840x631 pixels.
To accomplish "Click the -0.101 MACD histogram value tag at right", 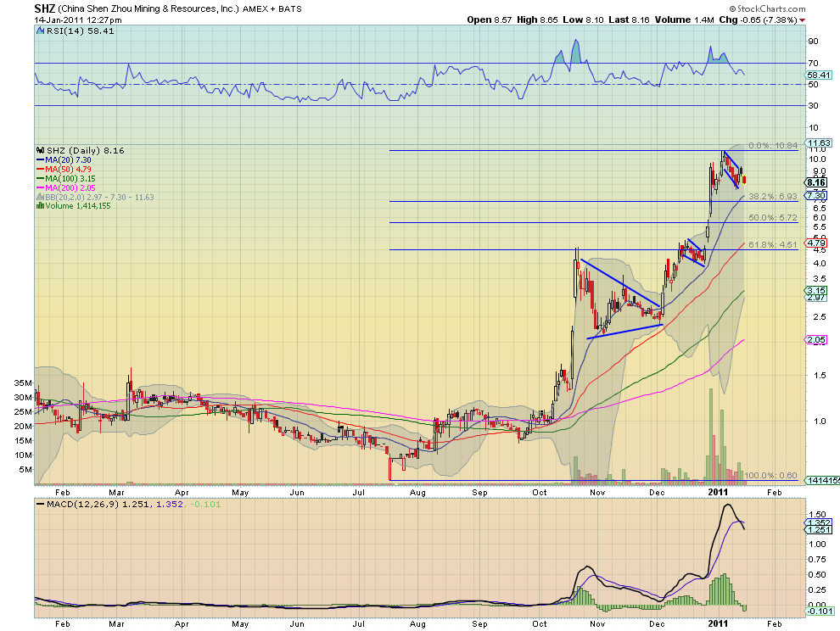I will point(820,611).
